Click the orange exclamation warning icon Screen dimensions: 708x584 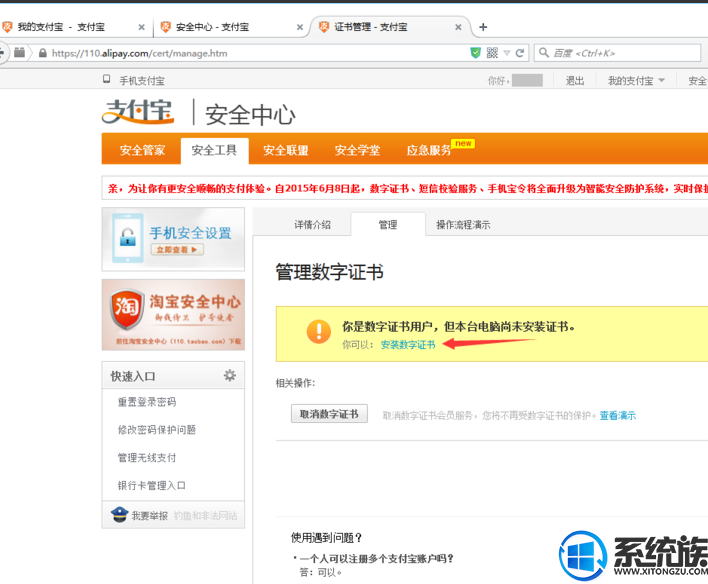tap(319, 332)
